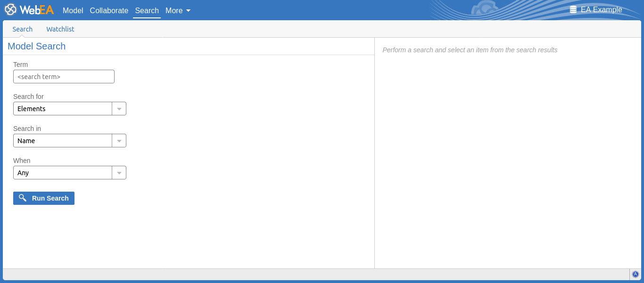Open the Model menu
This screenshot has width=644, height=283.
coord(73,10)
